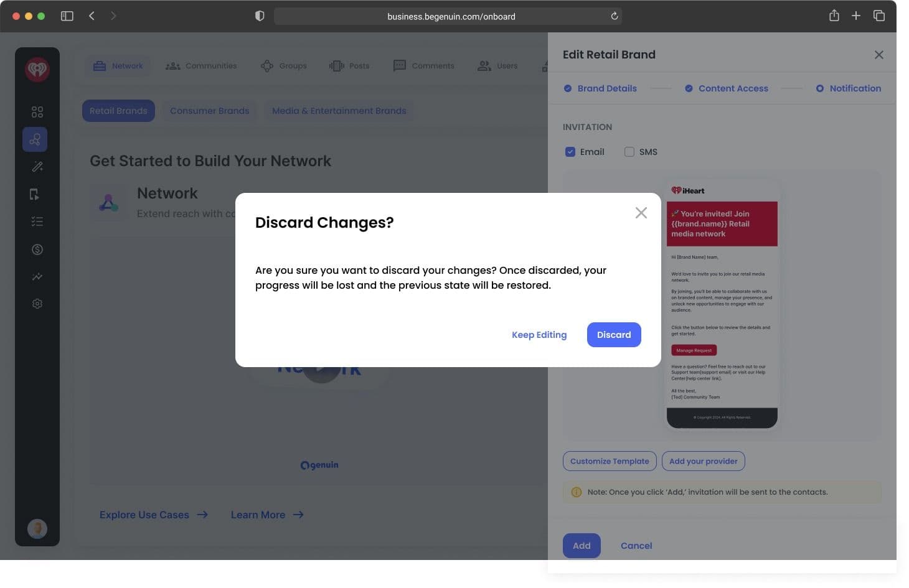
Task: Go back in the browser
Action: 92,16
